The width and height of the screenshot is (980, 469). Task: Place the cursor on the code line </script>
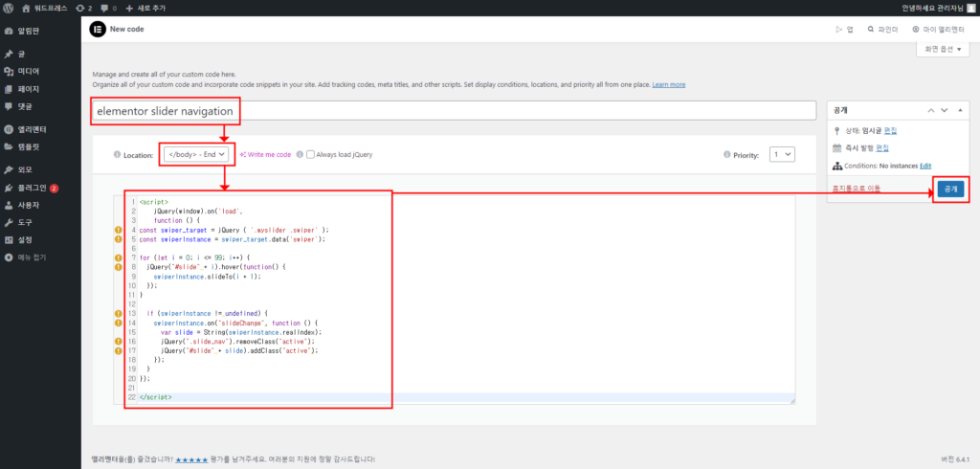pos(156,397)
